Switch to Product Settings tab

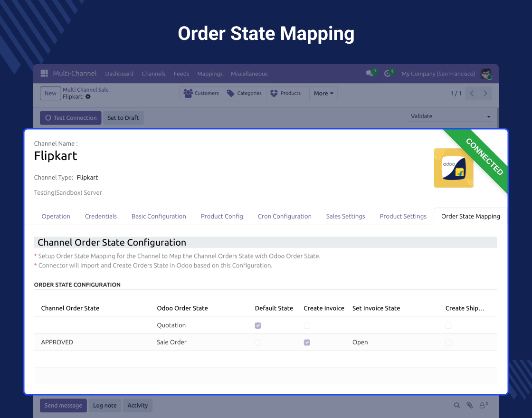coord(403,216)
